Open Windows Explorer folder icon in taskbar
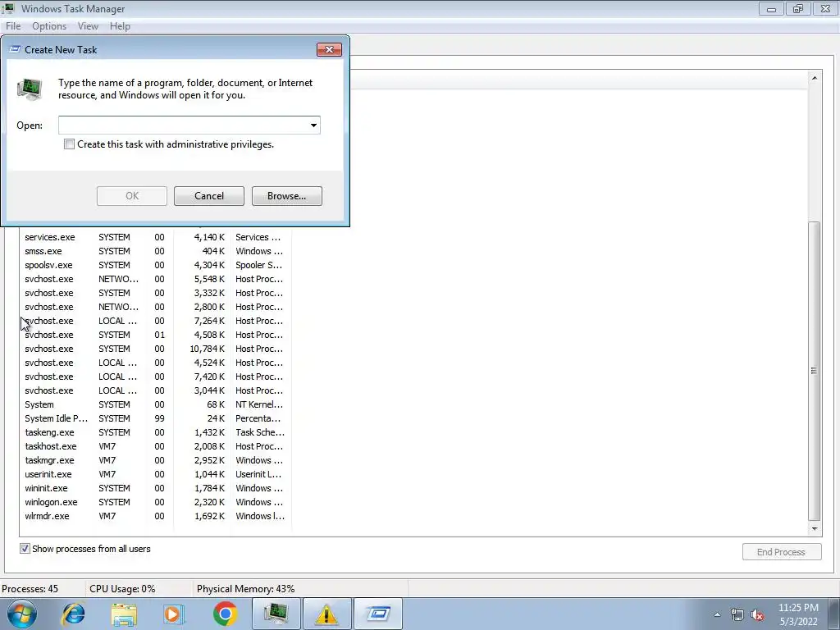The image size is (840, 630). click(x=124, y=614)
